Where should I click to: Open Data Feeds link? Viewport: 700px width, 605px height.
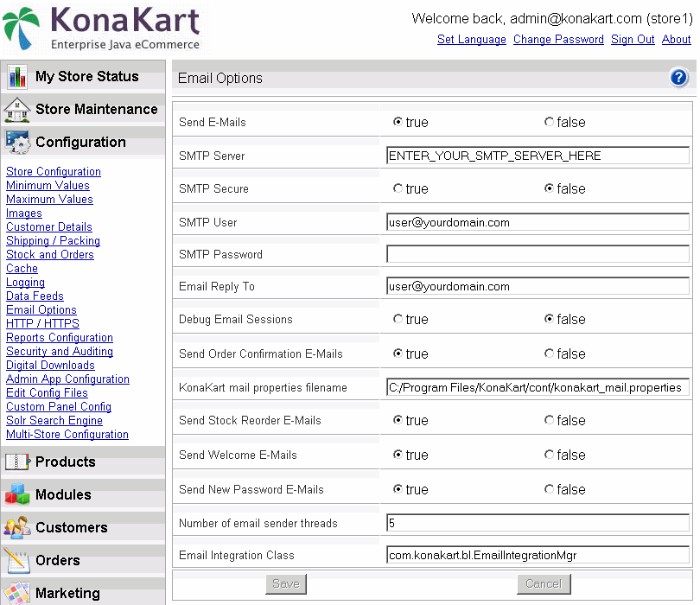[x=35, y=296]
